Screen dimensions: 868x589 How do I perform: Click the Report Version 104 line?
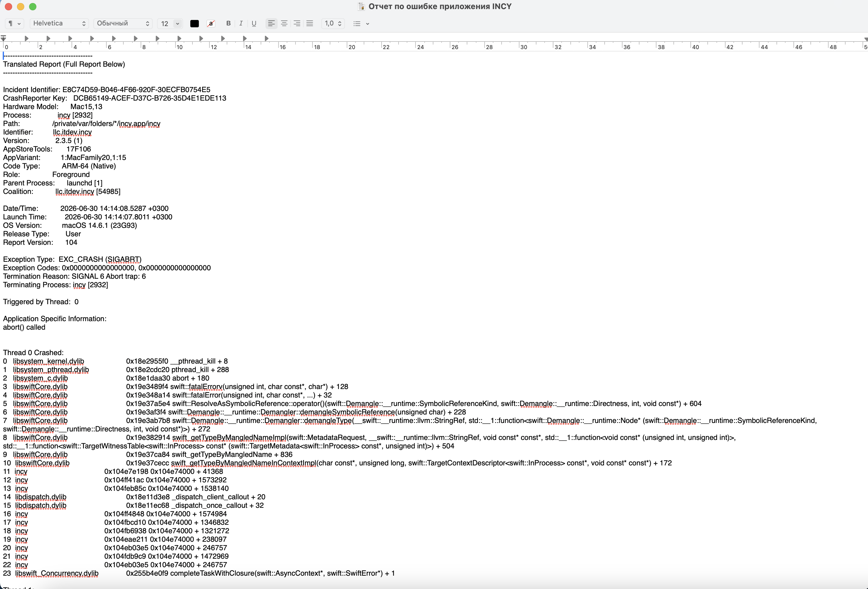40,242
